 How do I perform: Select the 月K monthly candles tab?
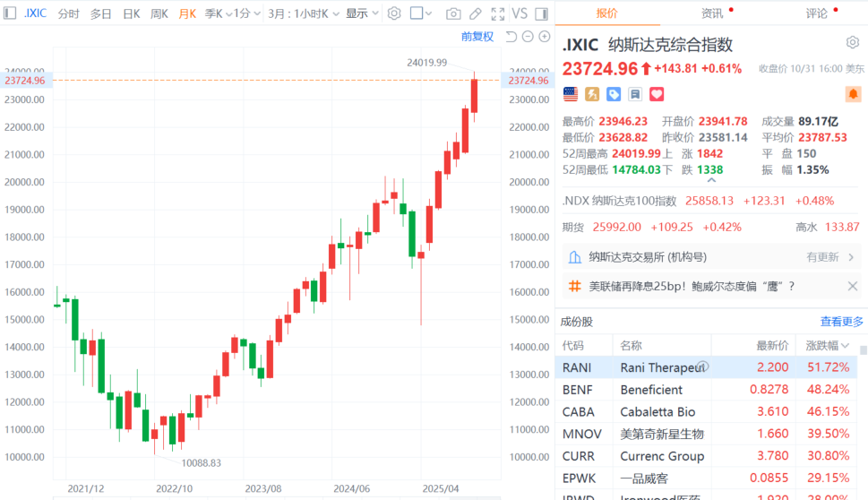187,13
